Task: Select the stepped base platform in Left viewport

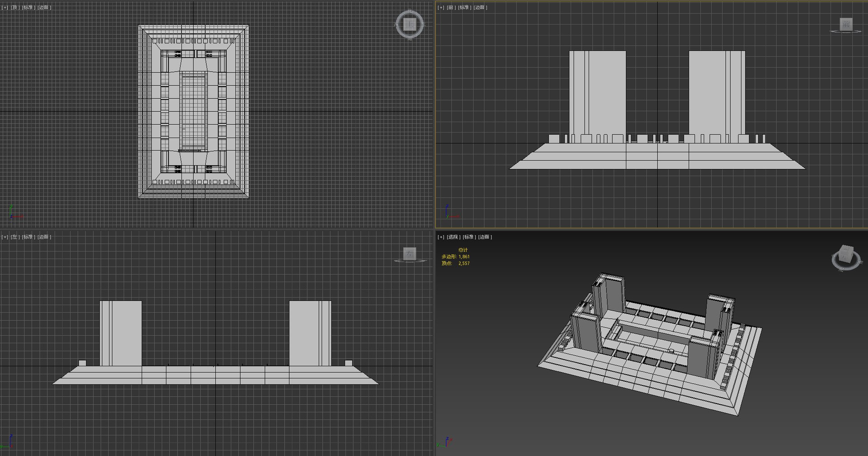Action: point(215,375)
